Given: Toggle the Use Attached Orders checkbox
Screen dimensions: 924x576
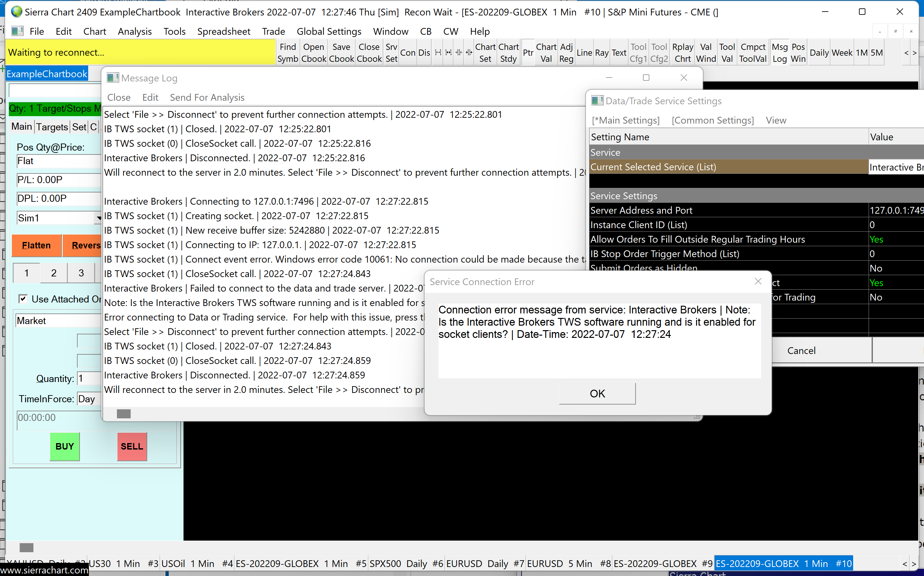Looking at the screenshot, I should (23, 299).
